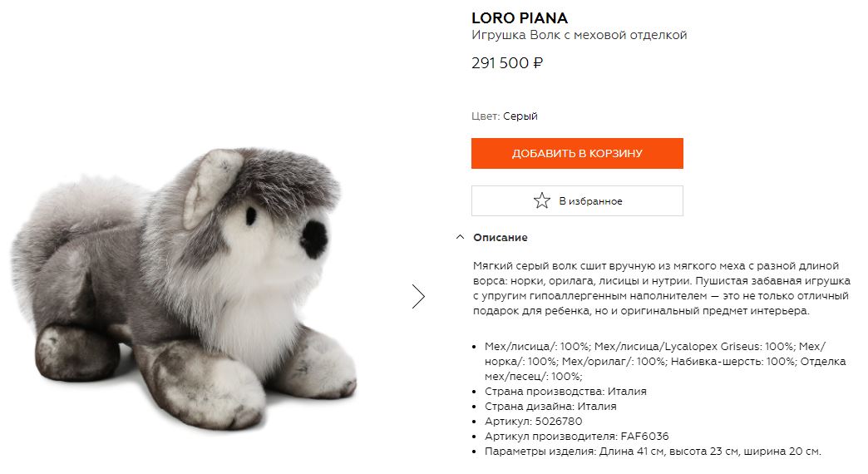Click the fur composition bullet line
Image resolution: width=868 pixels, height=474 pixels.
tap(665, 361)
